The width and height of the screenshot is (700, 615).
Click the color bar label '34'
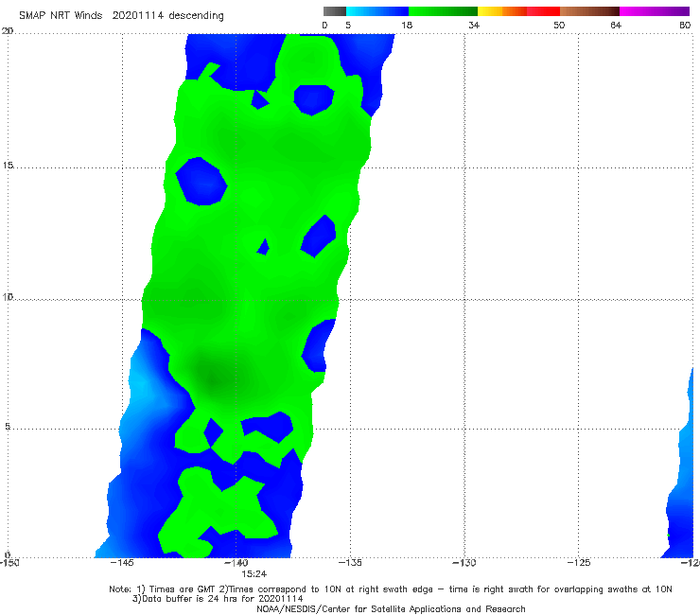(x=474, y=25)
